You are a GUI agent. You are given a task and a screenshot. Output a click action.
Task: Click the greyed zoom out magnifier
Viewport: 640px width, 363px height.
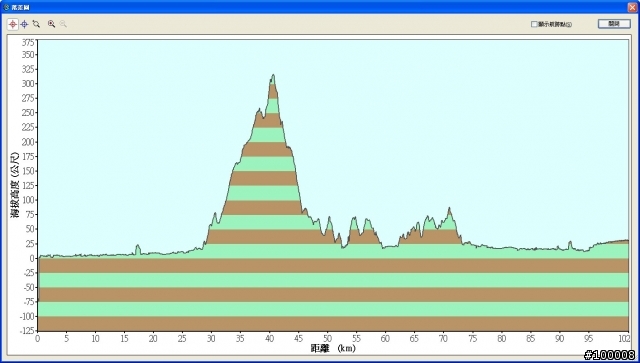point(63,24)
